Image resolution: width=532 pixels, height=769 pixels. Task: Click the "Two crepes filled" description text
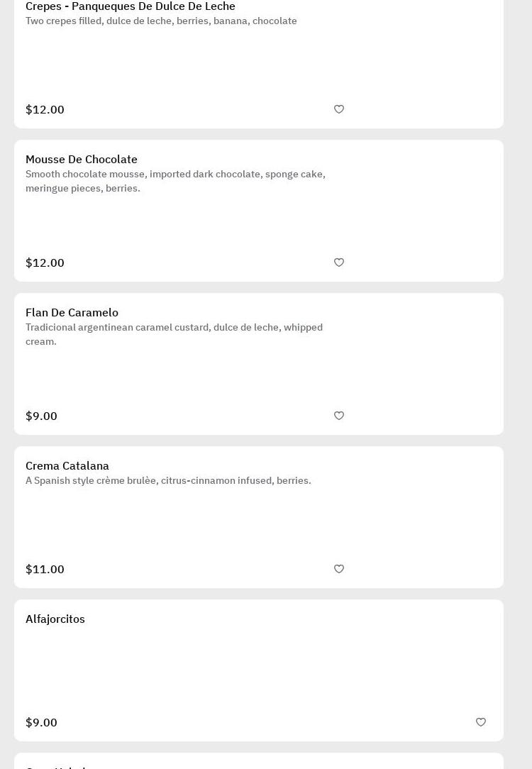coord(161,21)
